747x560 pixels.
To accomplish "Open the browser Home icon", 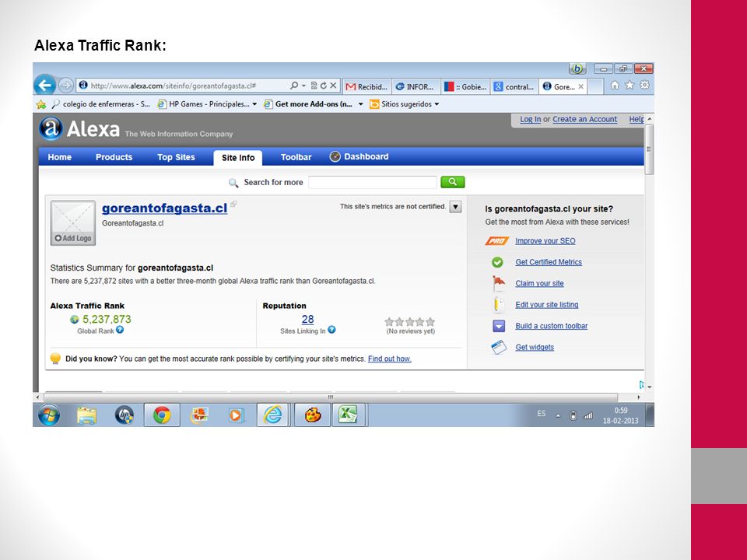I will 615,86.
